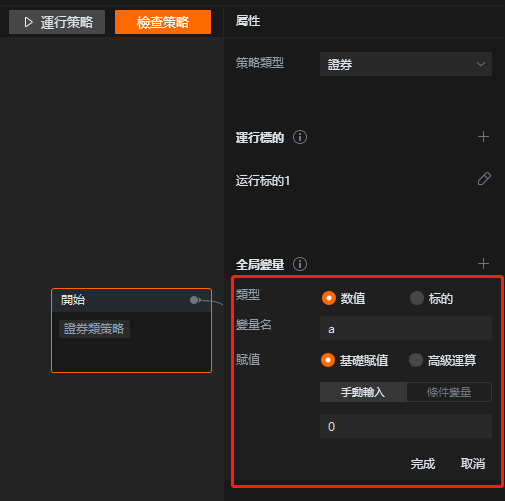Screen dimensions: 505x501
Task: Choose 基礎賦值 assignment option
Action: click(328, 360)
